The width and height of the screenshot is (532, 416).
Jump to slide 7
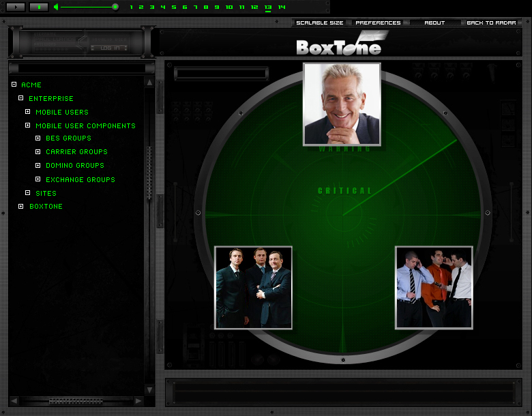(196, 7)
